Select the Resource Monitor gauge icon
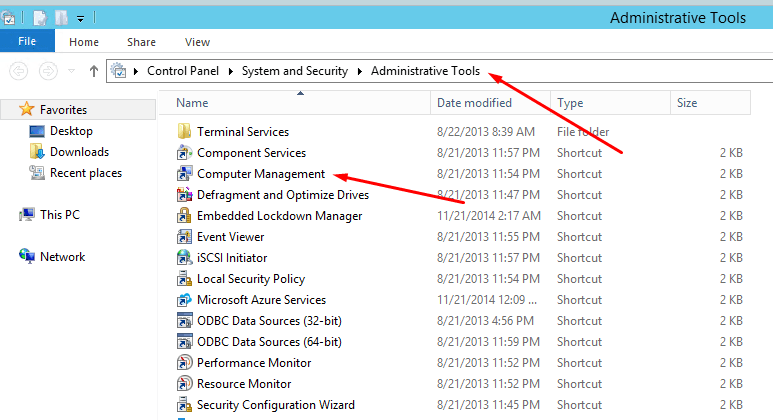 [x=184, y=384]
